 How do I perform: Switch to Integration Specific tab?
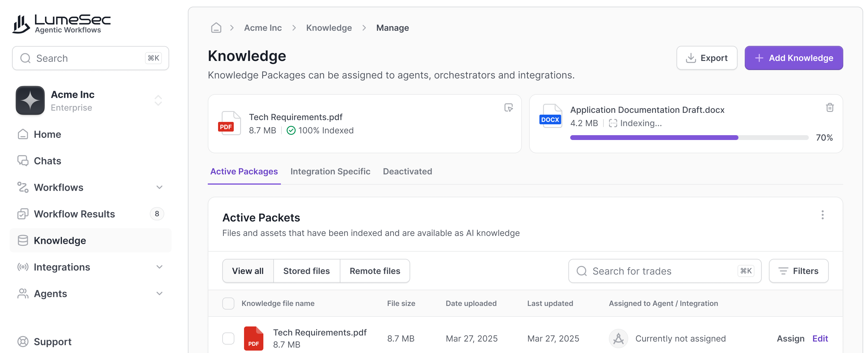[330, 171]
